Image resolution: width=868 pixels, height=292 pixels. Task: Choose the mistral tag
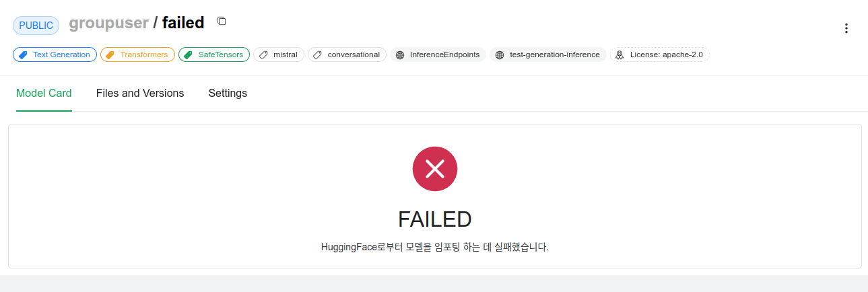tap(279, 54)
